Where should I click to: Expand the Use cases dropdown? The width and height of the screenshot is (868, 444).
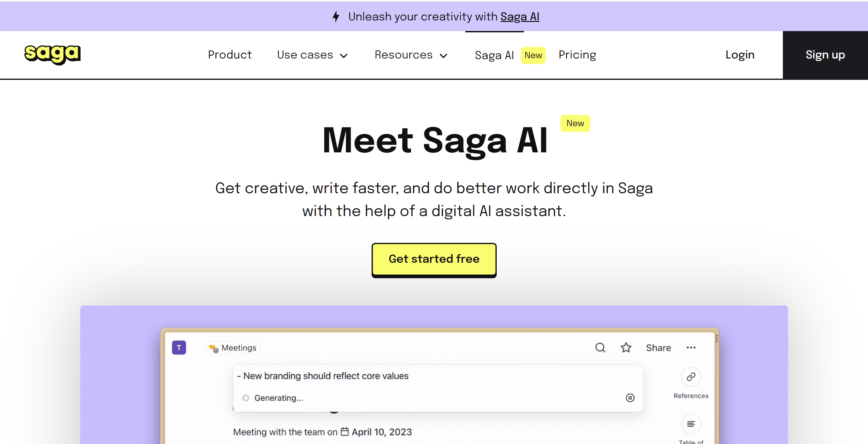pyautogui.click(x=312, y=55)
